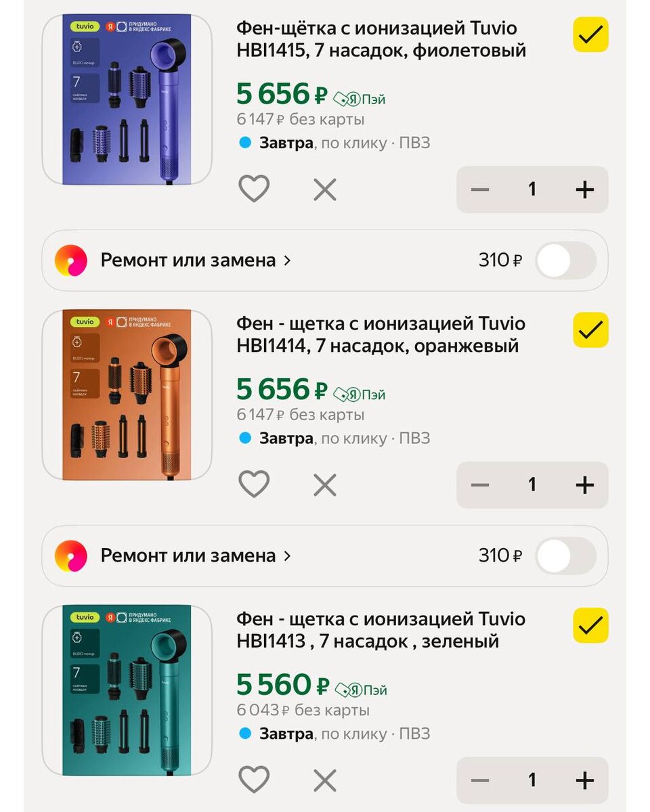Open green Tuvio HBI1413 product title
Image resolution: width=650 pixels, height=812 pixels.
(x=381, y=629)
